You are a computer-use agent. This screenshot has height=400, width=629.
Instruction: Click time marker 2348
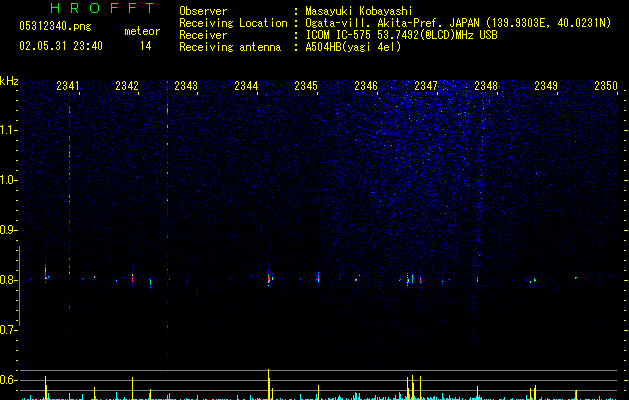[486, 85]
